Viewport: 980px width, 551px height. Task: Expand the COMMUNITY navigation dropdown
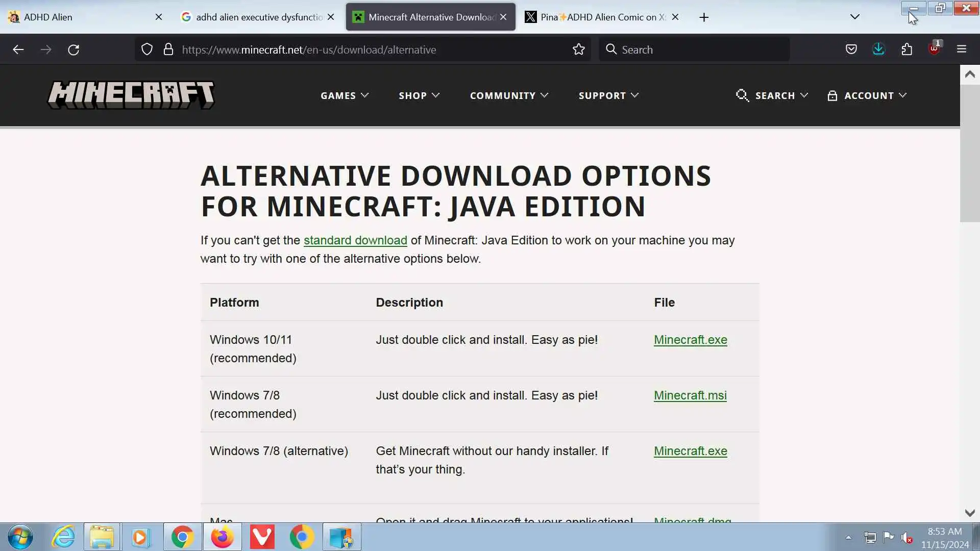point(509,95)
